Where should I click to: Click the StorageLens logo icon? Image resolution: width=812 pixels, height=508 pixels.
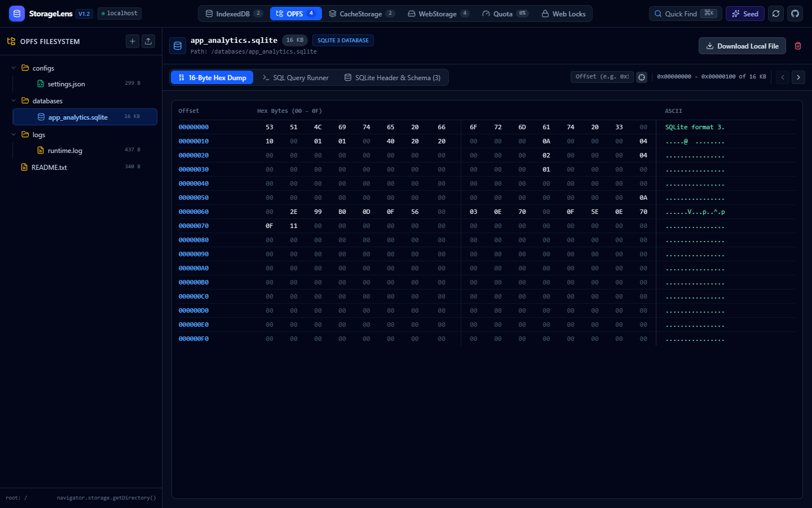coord(17,14)
